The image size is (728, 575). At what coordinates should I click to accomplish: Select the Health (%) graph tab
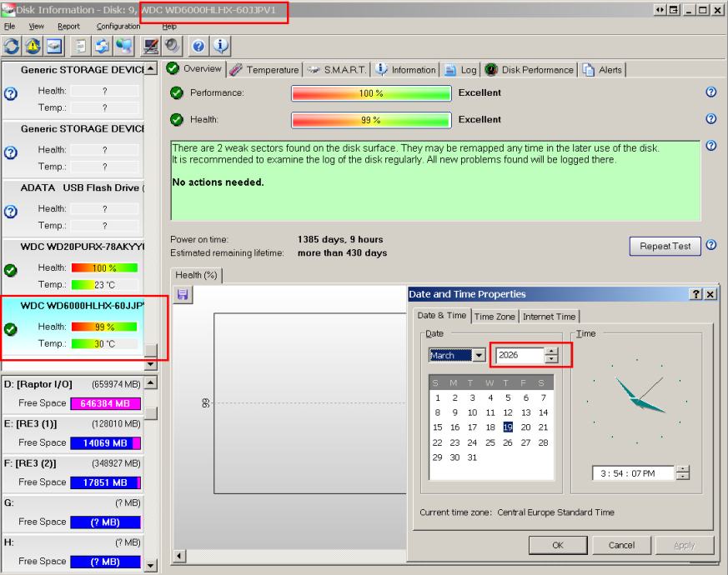[x=196, y=275]
